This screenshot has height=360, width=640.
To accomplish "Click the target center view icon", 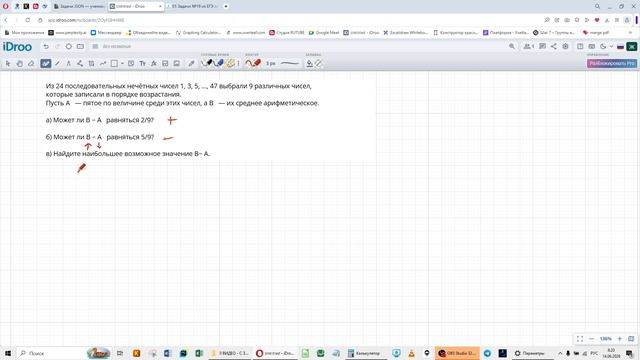I will coord(69,47).
